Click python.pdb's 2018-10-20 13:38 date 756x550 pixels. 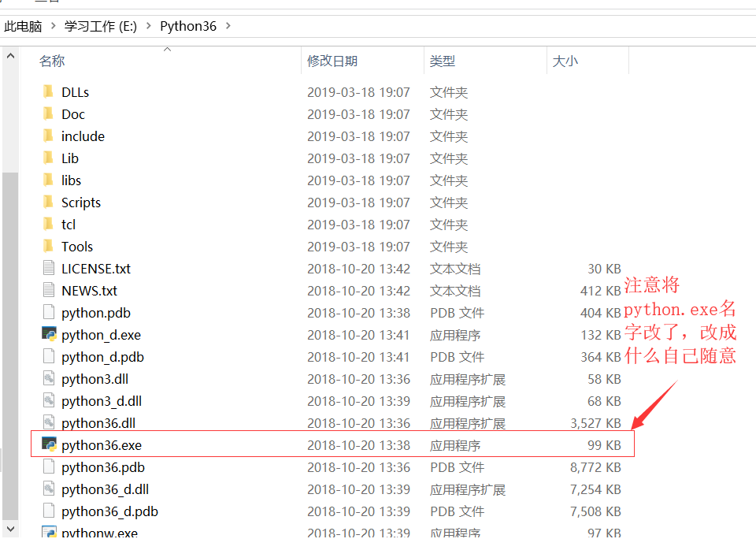[358, 313]
